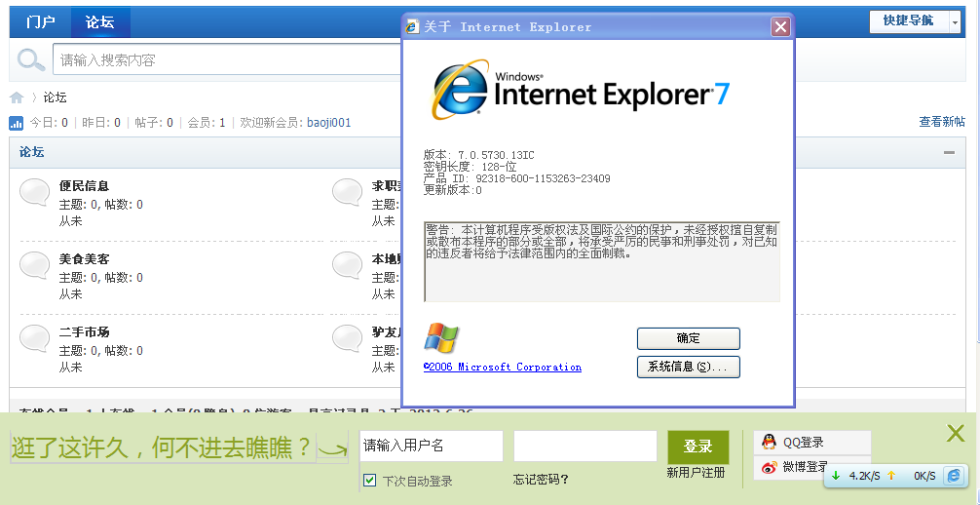The image size is (980, 505).
Task: Open the 便民信息 forum link
Action: [85, 186]
